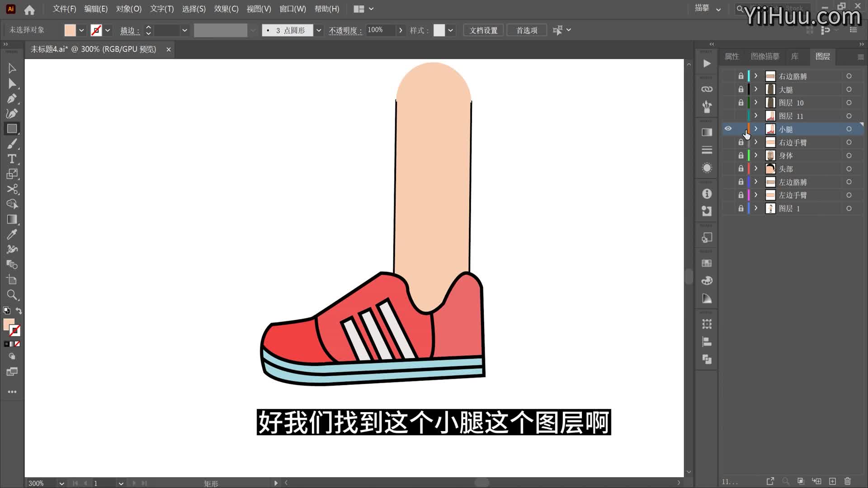Select the Eyedropper tool
This screenshot has width=868, height=488.
click(12, 234)
